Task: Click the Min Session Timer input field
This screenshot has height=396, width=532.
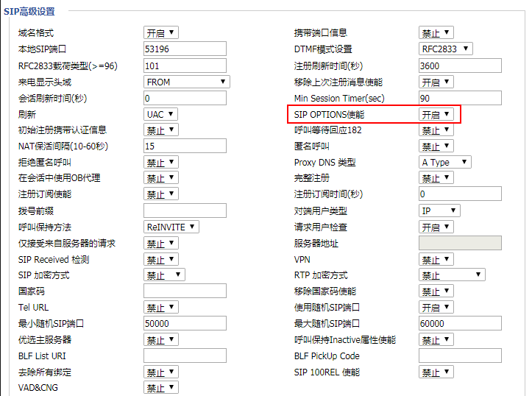Action: click(x=460, y=98)
